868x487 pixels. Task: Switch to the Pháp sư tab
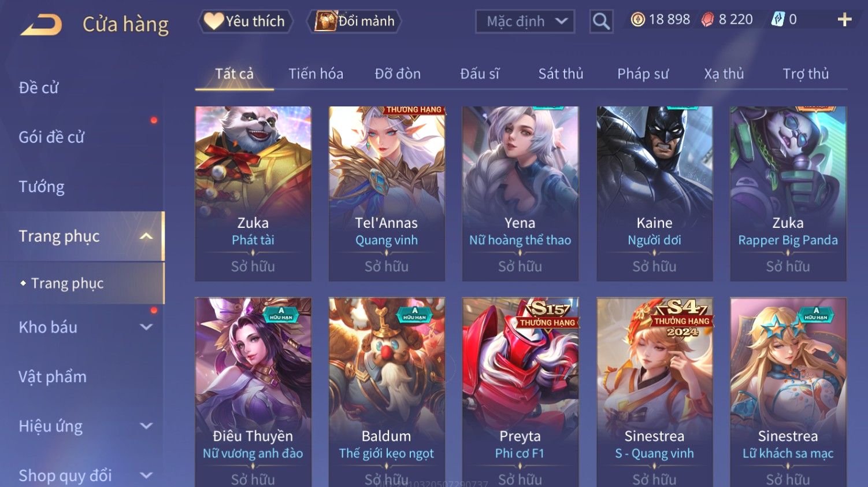click(x=643, y=73)
